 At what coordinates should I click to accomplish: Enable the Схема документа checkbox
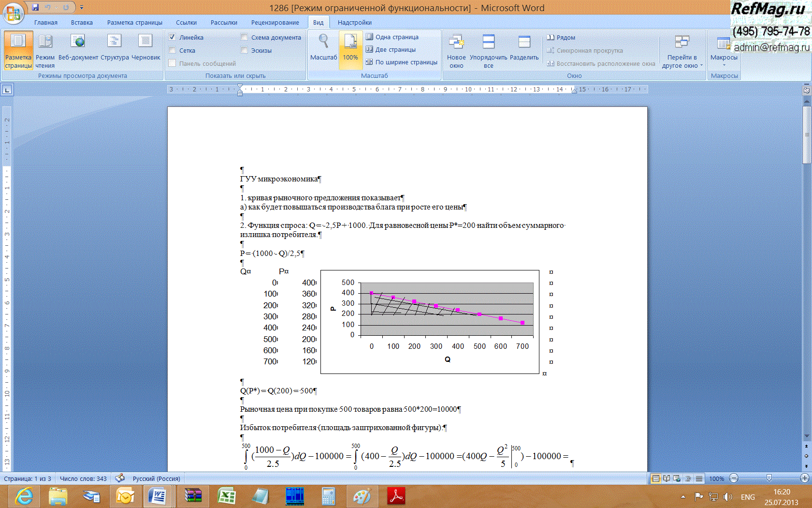point(245,37)
